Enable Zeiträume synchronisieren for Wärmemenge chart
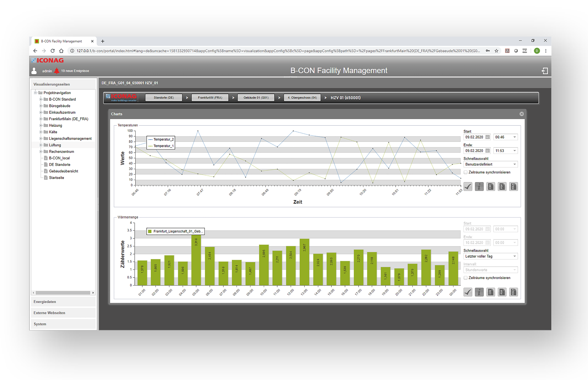588x380 pixels. pyautogui.click(x=466, y=278)
